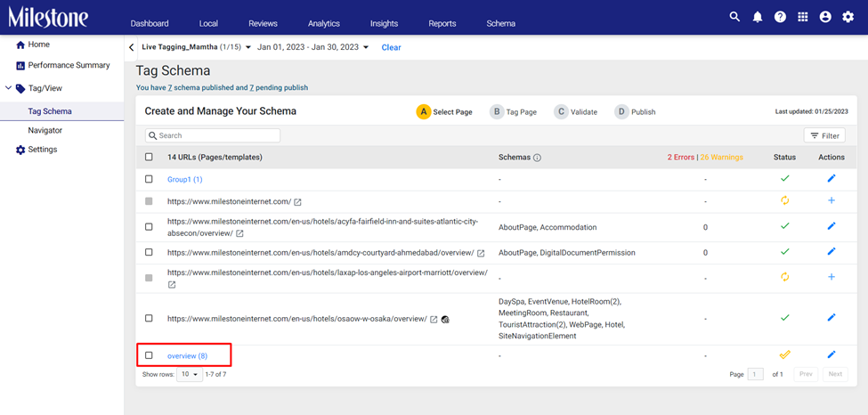Click the sidebar Settings gear icon
This screenshot has height=415, width=868.
coord(20,150)
